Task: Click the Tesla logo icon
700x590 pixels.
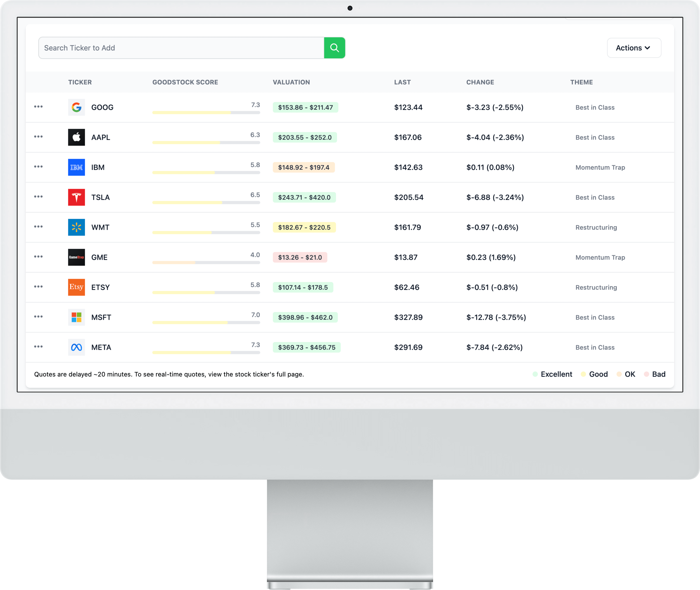Action: pyautogui.click(x=76, y=197)
